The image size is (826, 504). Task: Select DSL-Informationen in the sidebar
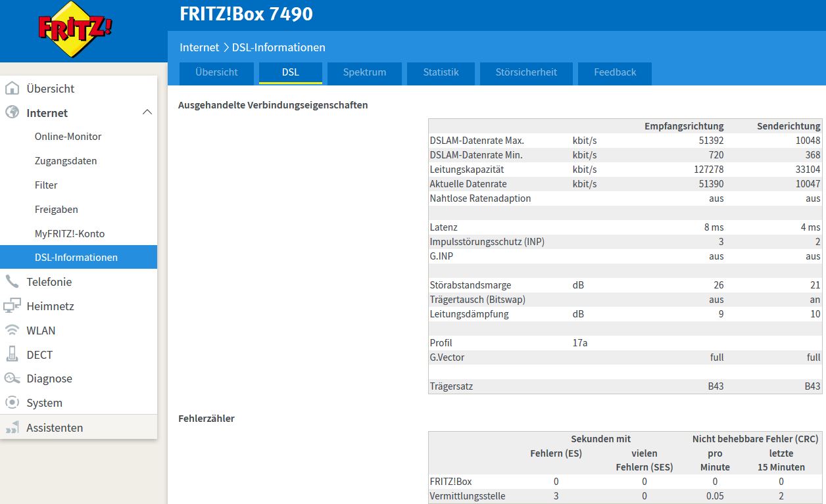click(x=79, y=257)
